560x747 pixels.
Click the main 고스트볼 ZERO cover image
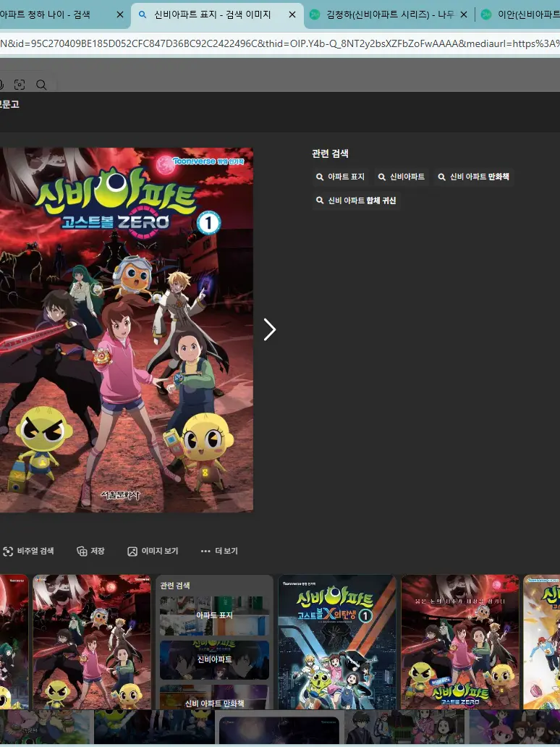(x=127, y=329)
